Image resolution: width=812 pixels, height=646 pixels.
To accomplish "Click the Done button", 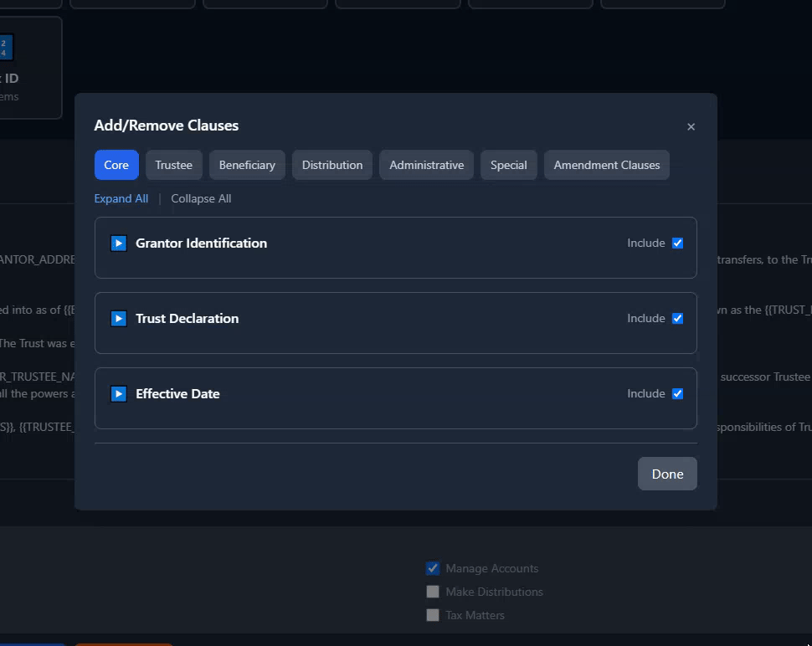I will [x=667, y=474].
